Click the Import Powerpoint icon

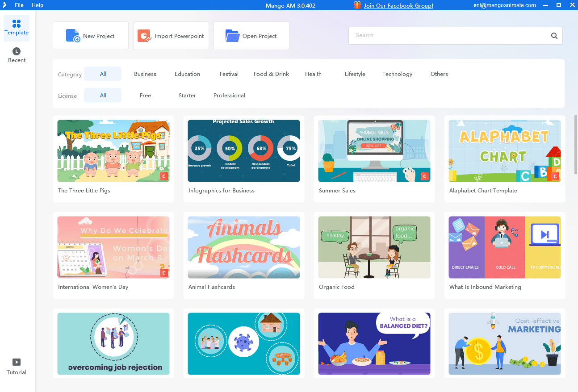tap(144, 36)
